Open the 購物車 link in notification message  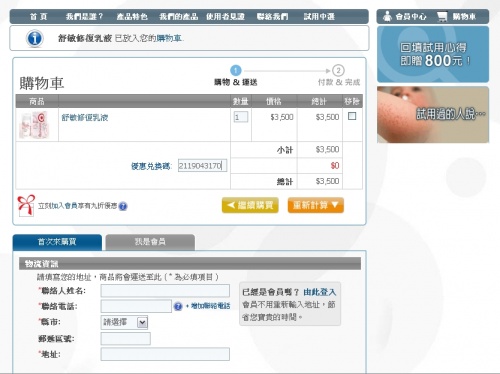tap(169, 38)
